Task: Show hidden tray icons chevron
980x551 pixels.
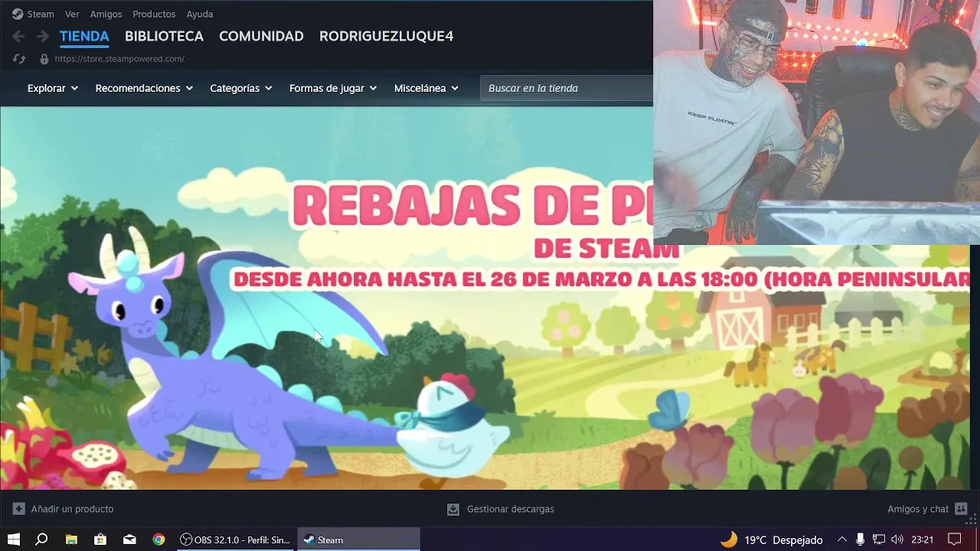Action: (x=842, y=540)
